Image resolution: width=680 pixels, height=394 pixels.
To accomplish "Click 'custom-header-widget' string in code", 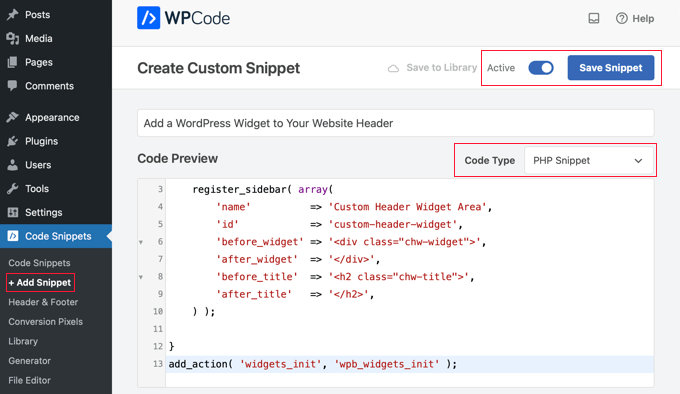I will pos(392,224).
